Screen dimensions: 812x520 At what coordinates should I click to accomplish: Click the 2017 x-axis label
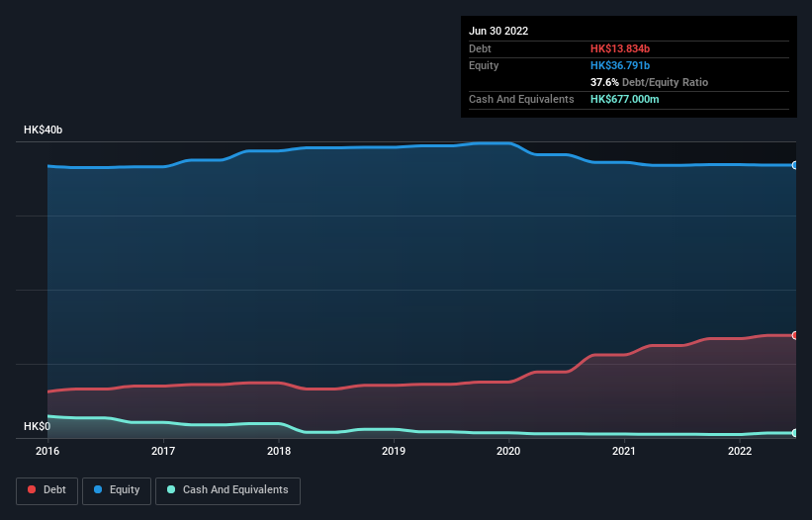pos(163,451)
